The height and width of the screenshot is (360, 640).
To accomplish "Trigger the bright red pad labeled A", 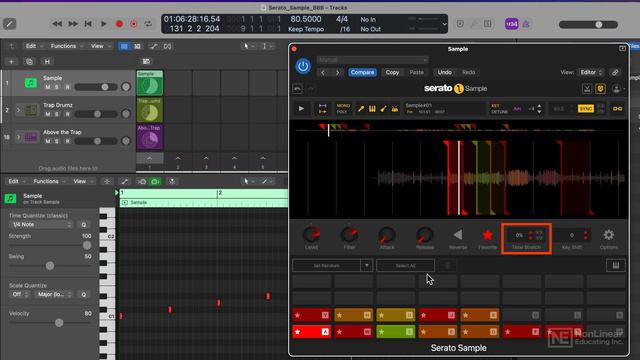I will point(311,332).
